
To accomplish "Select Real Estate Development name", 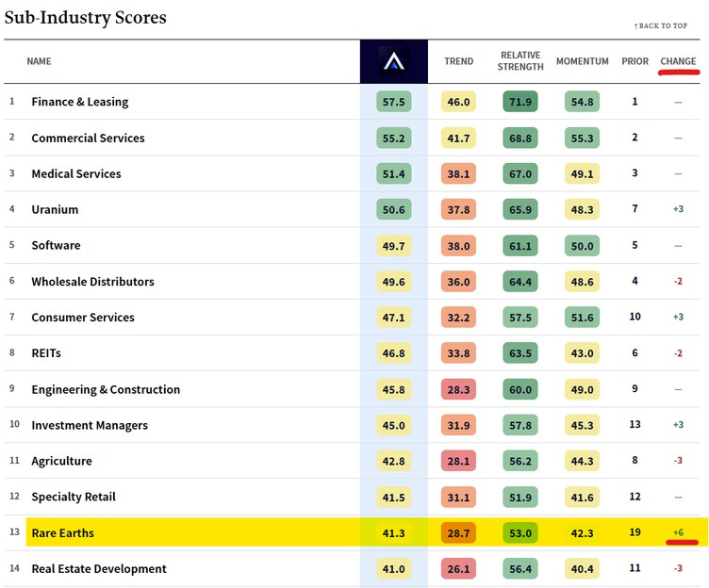I will pyautogui.click(x=99, y=568).
